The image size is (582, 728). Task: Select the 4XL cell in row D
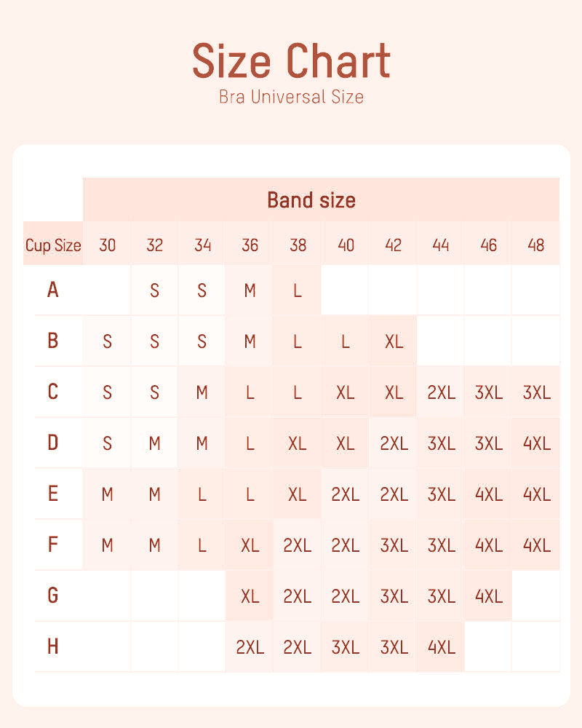(x=536, y=443)
